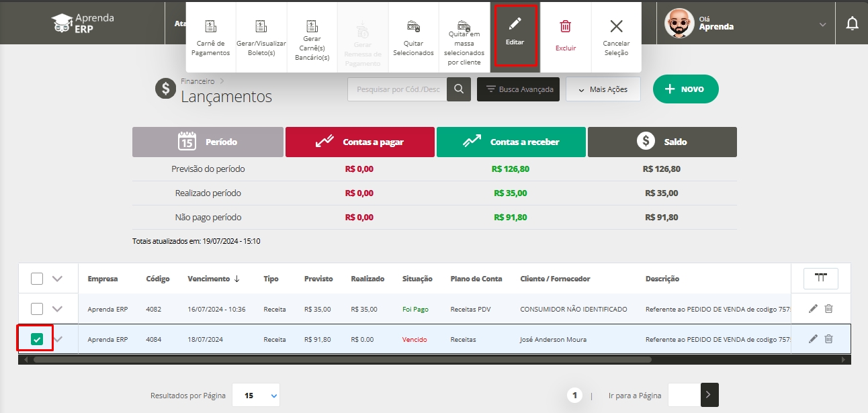Toggle the select-all header checkbox
Image resolution: width=868 pixels, height=413 pixels.
tap(37, 279)
